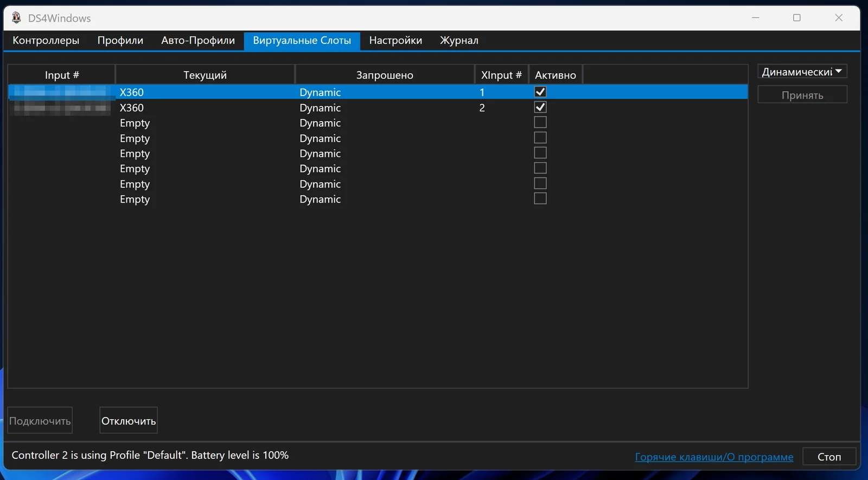Select the last Empty slot row
This screenshot has width=868, height=480.
pyautogui.click(x=378, y=199)
